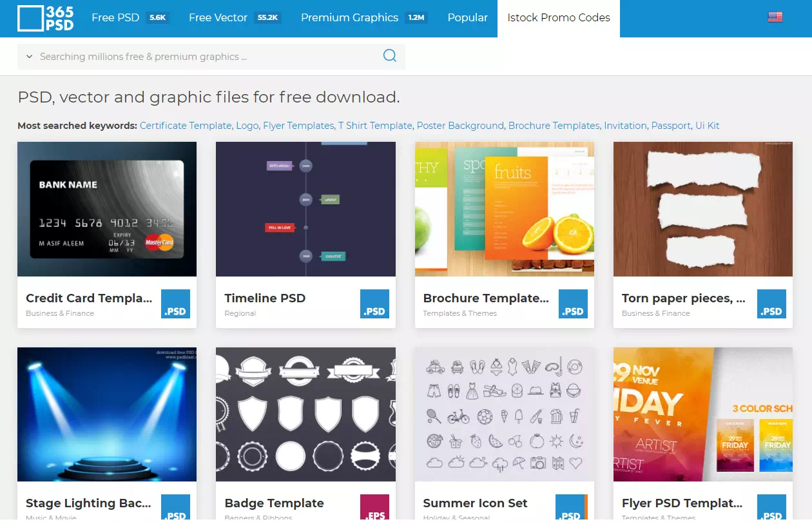Click the Passport keyword link

671,126
